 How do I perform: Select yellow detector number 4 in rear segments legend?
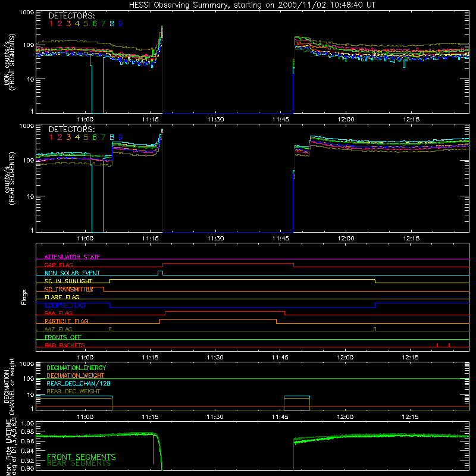coord(77,137)
